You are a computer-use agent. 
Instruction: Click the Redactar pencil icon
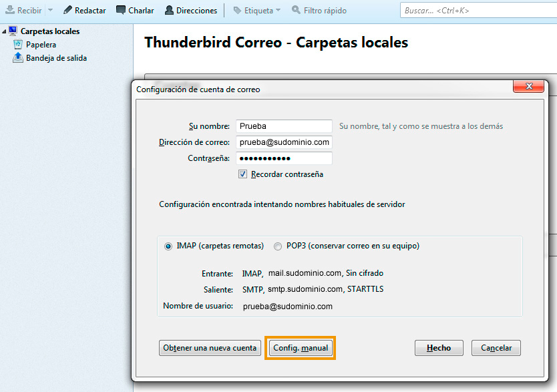pos(67,10)
